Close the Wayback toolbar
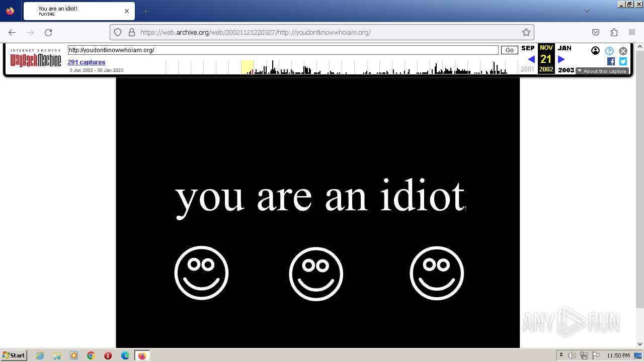 (623, 51)
